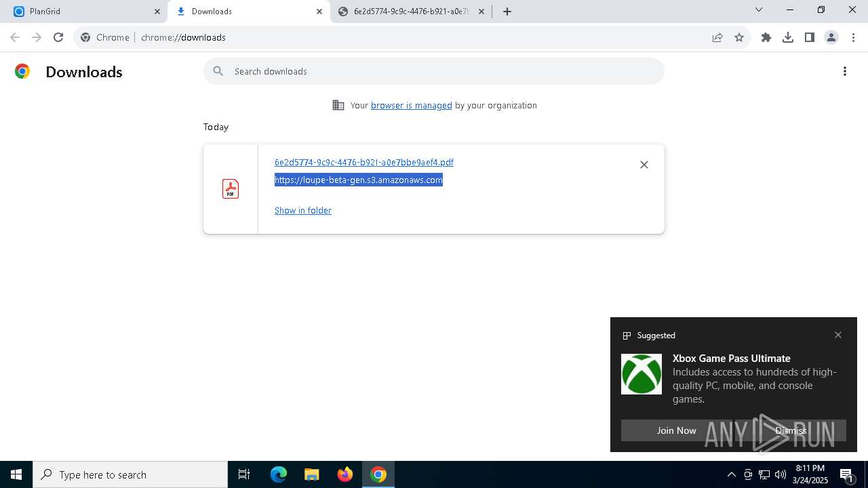Go back to the previous page
868x488 pixels.
point(15,37)
